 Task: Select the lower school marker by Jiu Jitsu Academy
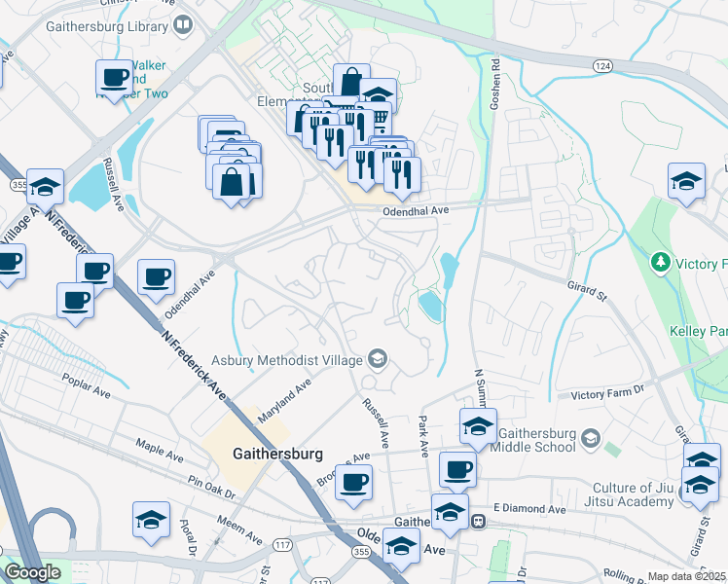700,488
